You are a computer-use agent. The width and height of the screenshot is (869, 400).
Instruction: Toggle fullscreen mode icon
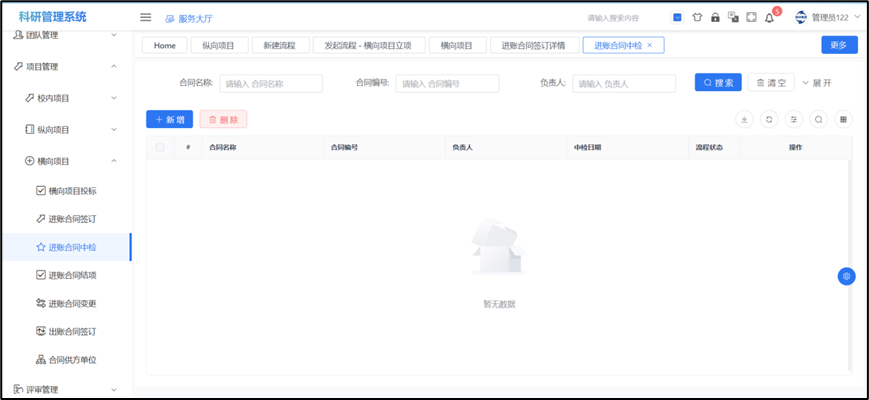[751, 17]
